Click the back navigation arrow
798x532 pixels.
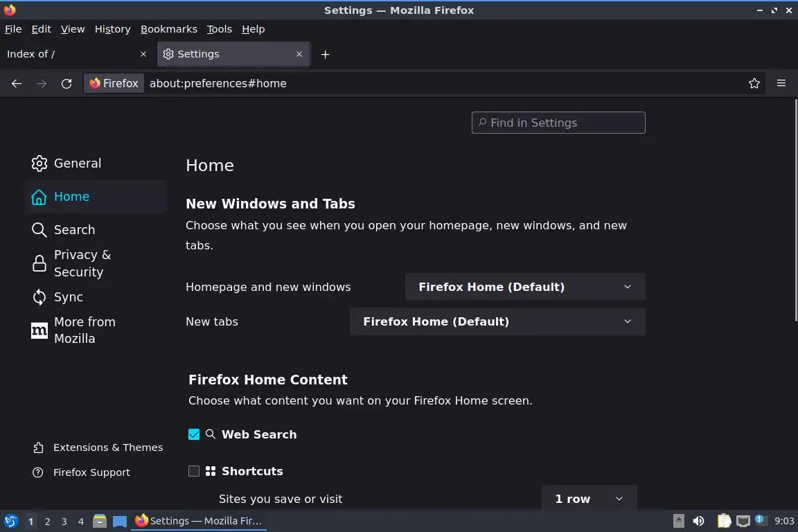[x=17, y=84]
